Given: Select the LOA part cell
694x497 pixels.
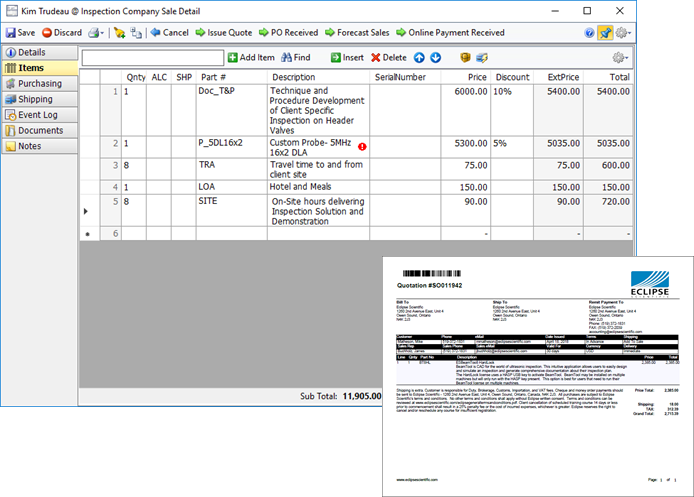Looking at the screenshot, I should (x=232, y=187).
